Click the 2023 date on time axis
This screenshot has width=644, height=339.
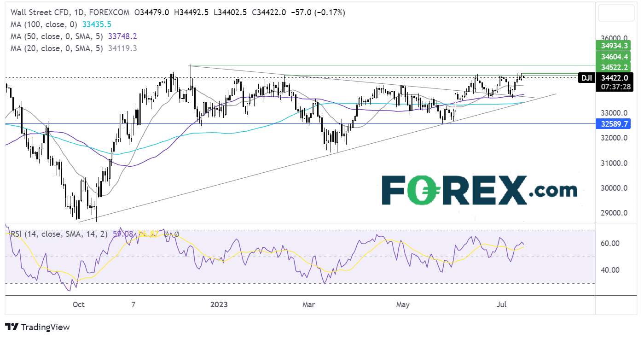219,304
